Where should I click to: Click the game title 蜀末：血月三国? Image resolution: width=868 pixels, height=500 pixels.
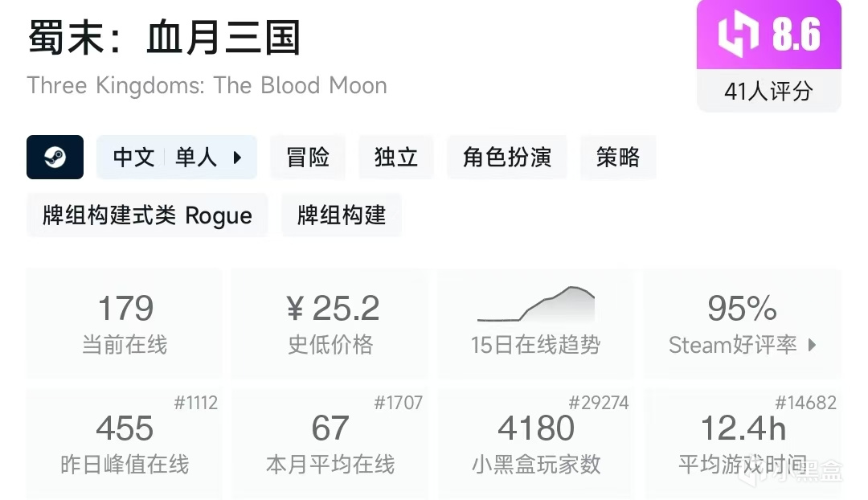click(164, 38)
